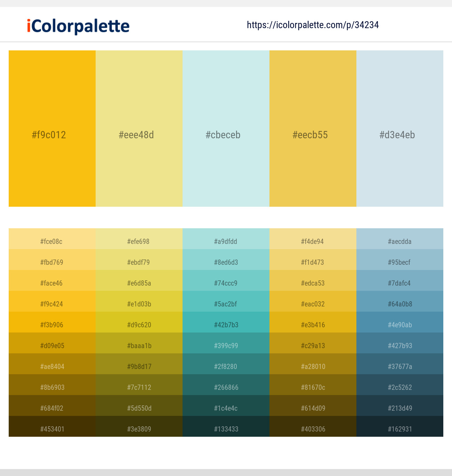The width and height of the screenshot is (452, 476).
Task: Open the palette URL link
Action: pyautogui.click(x=313, y=25)
